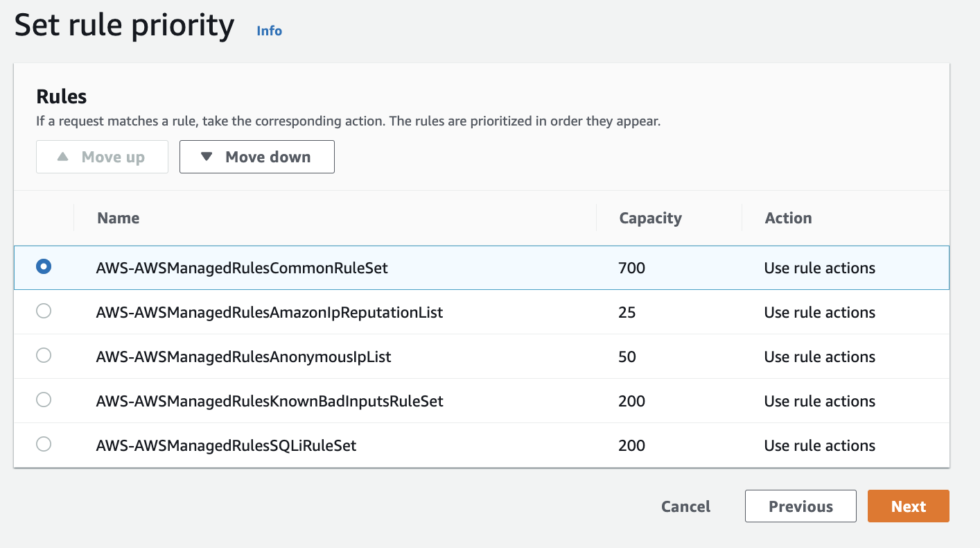Click the AWS-AWSManagedRulesSQLiRuleSet rule name
Image resolution: width=980 pixels, height=548 pixels.
(226, 445)
